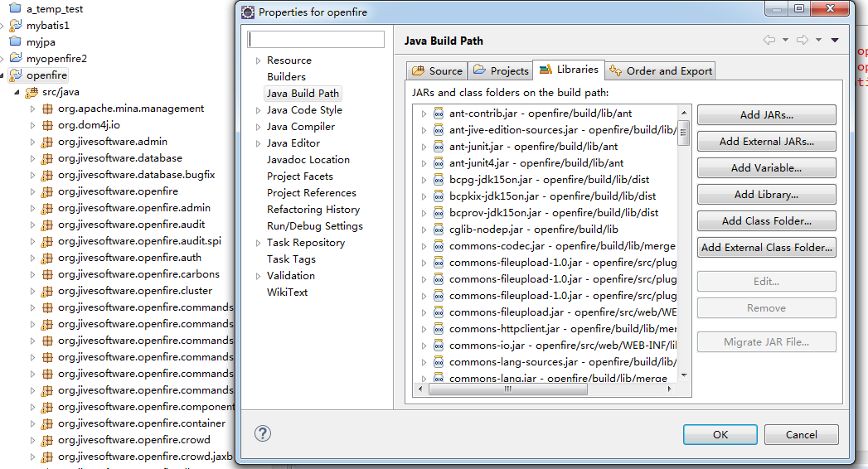This screenshot has width=868, height=469.
Task: Click the Properties dialog title bar icon
Action: (248, 12)
